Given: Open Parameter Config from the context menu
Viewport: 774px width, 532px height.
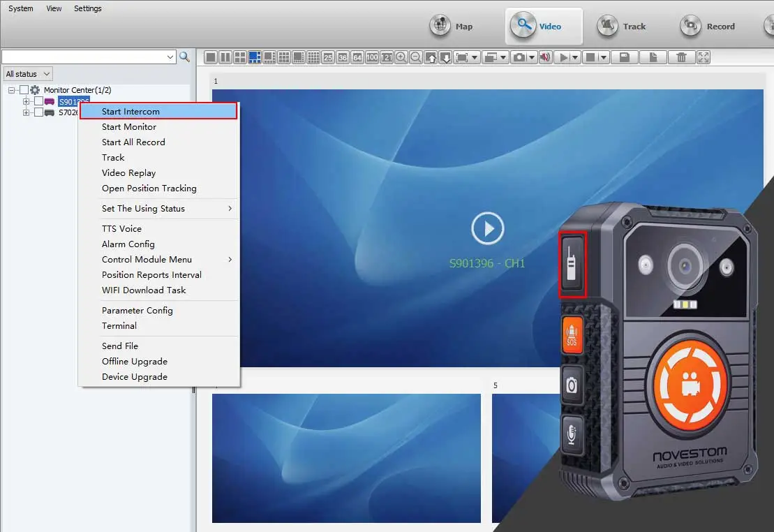Looking at the screenshot, I should 158,310.
